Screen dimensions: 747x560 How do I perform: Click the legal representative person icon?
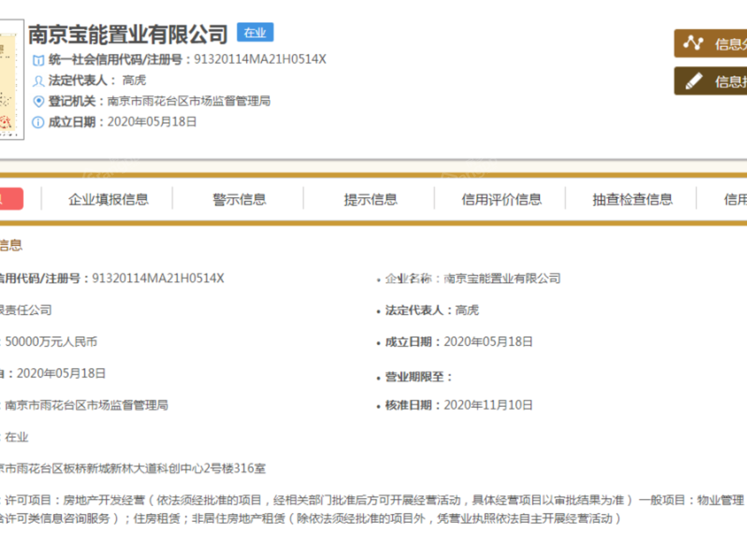39,81
